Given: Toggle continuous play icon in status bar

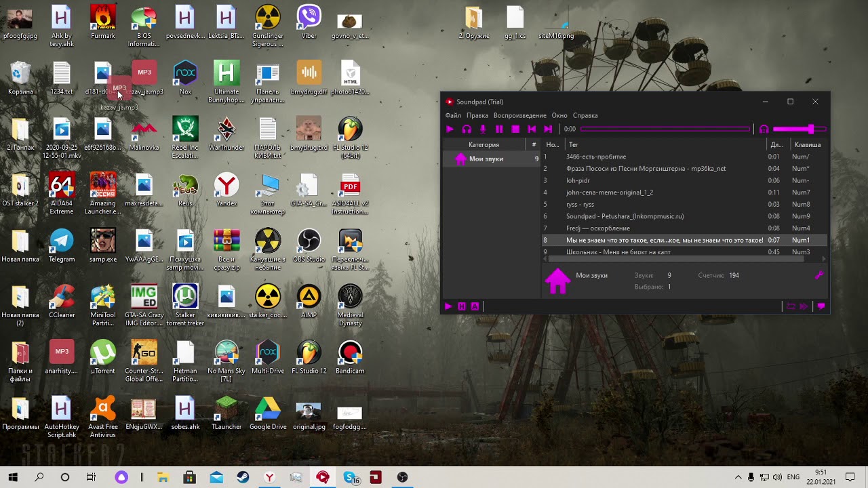Looking at the screenshot, I should (x=805, y=306).
